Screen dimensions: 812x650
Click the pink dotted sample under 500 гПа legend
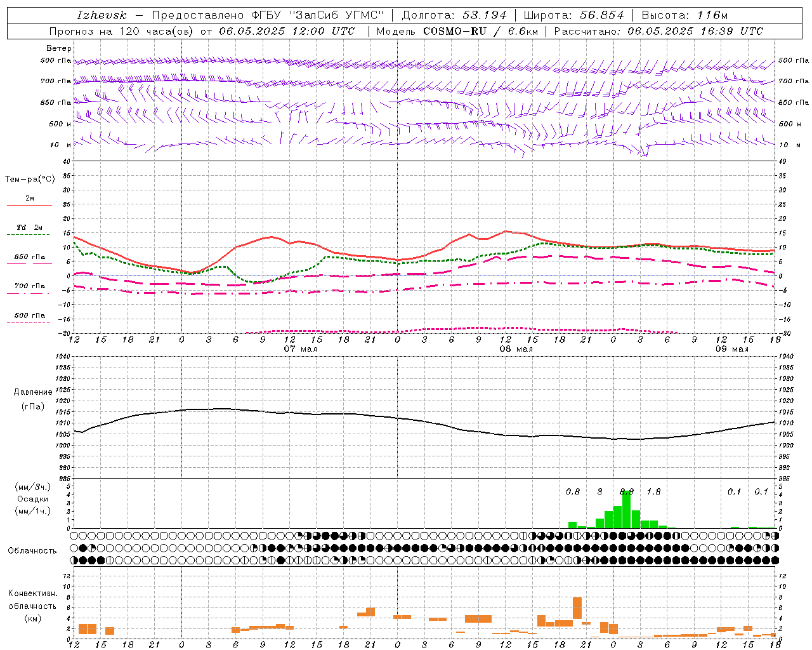coord(29,323)
